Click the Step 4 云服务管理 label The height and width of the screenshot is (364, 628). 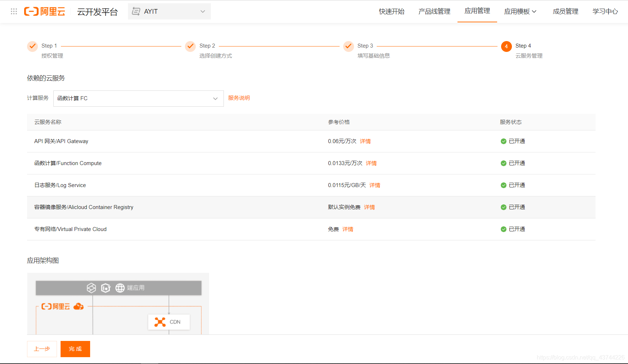(x=529, y=56)
